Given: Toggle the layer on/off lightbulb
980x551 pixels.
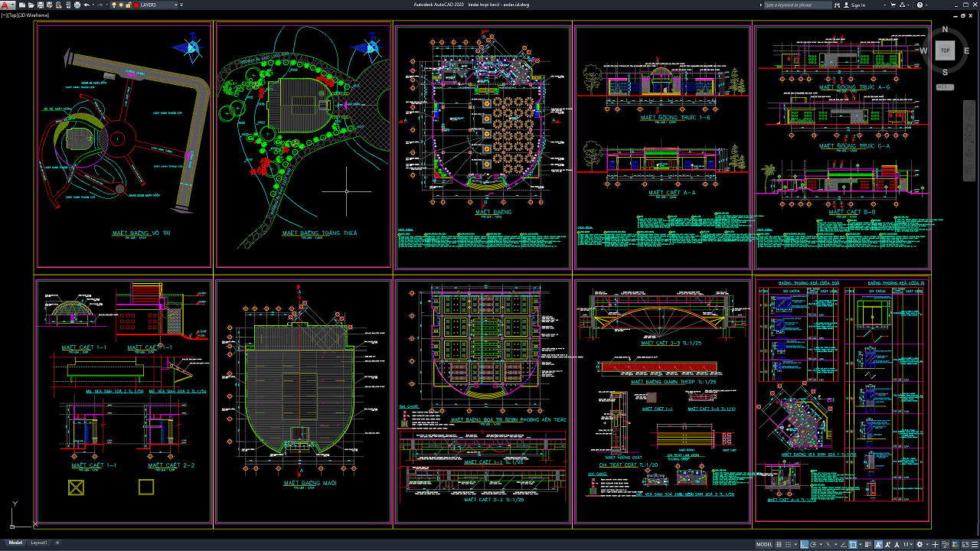Looking at the screenshot, I should pyautogui.click(x=114, y=5).
